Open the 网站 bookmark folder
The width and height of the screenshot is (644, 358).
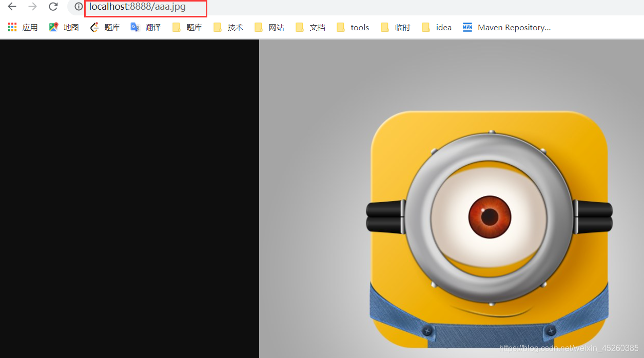tap(269, 28)
